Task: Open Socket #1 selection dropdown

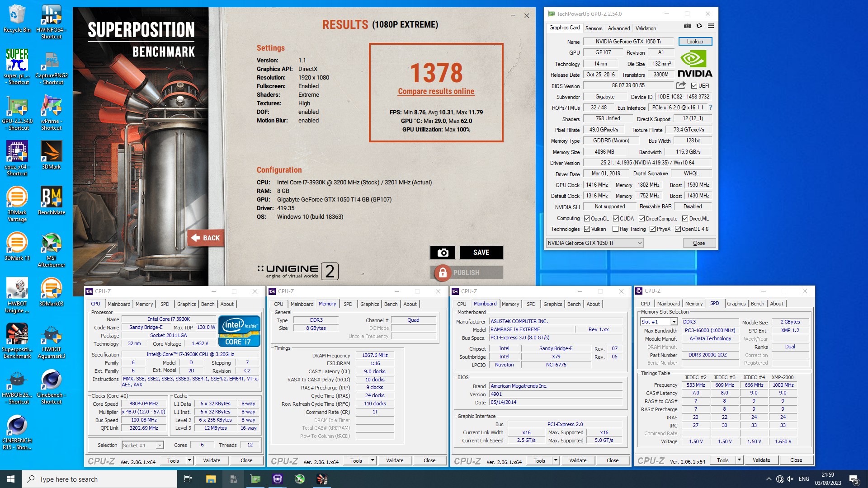Action: coord(142,446)
